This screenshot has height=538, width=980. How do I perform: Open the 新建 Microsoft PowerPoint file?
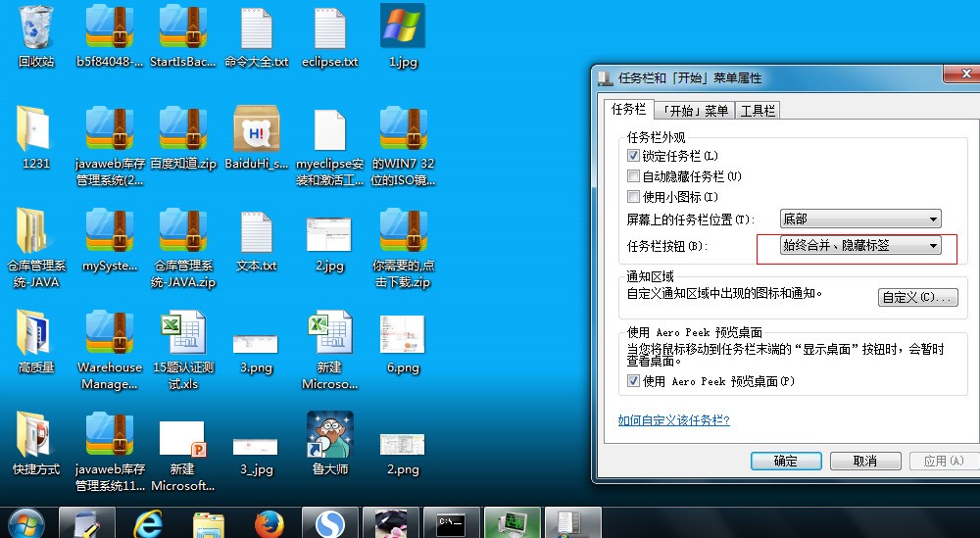click(182, 439)
